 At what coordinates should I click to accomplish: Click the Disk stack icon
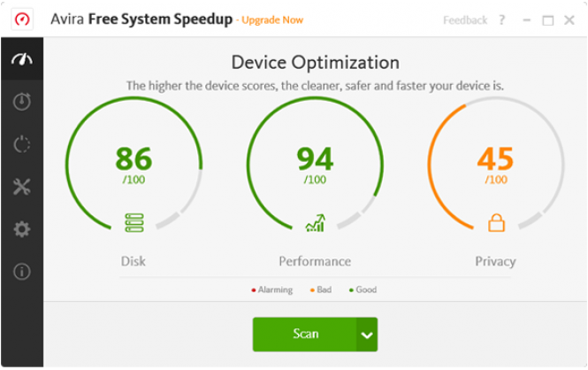pyautogui.click(x=134, y=223)
